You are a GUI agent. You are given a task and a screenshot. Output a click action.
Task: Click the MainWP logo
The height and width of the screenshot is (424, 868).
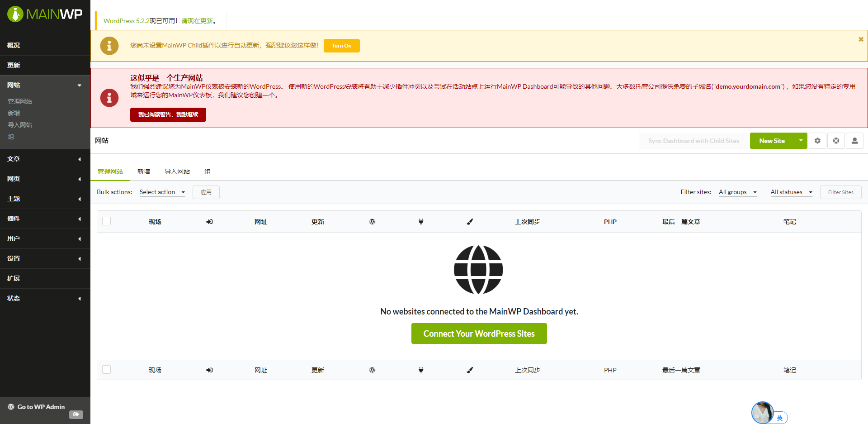[45, 14]
